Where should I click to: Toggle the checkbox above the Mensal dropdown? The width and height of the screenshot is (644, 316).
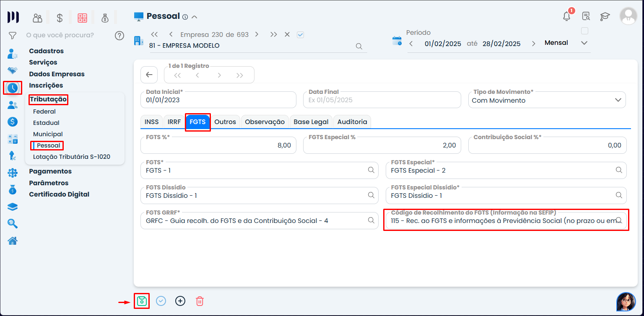(584, 31)
